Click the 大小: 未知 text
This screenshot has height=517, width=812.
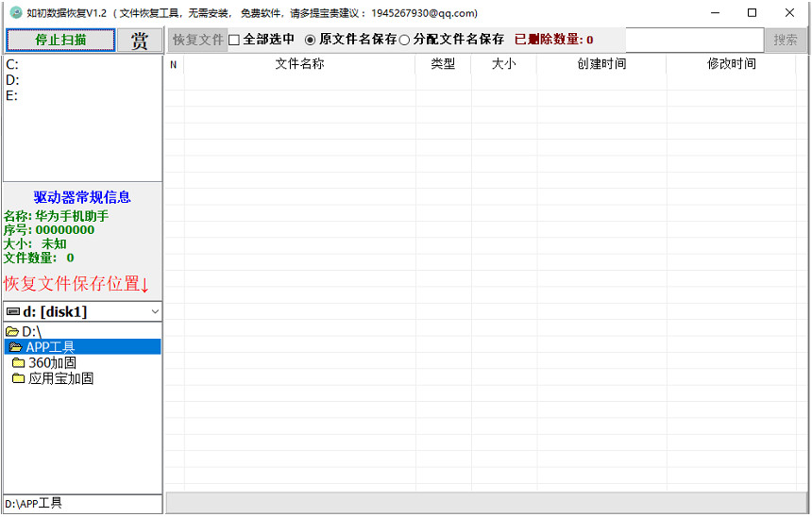(35, 244)
